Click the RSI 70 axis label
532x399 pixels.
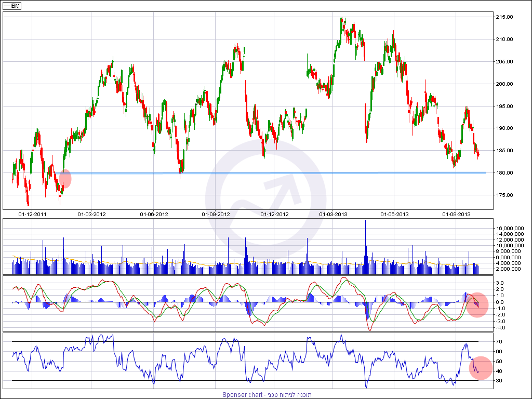[x=499, y=342]
